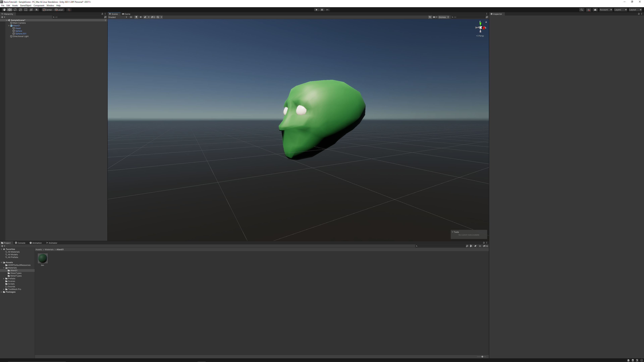Select the Rect tool
644x362 pixels.
[x=26, y=10]
